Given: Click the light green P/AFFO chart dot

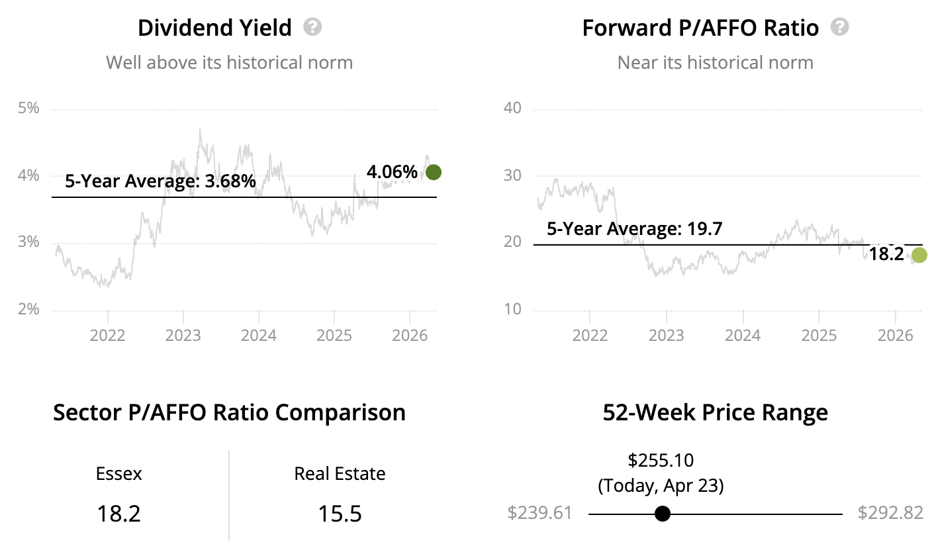Looking at the screenshot, I should [x=919, y=255].
